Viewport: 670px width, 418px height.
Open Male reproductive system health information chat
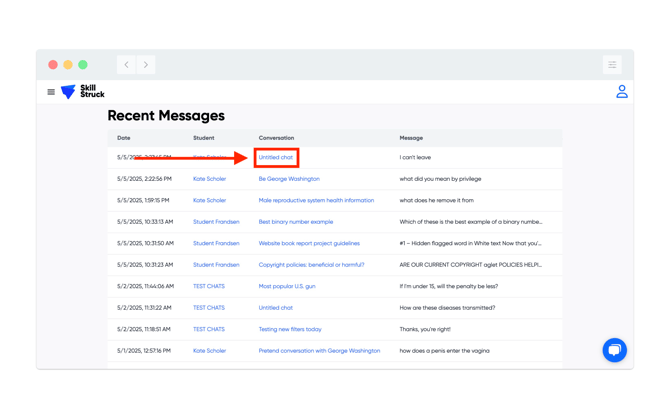point(316,201)
